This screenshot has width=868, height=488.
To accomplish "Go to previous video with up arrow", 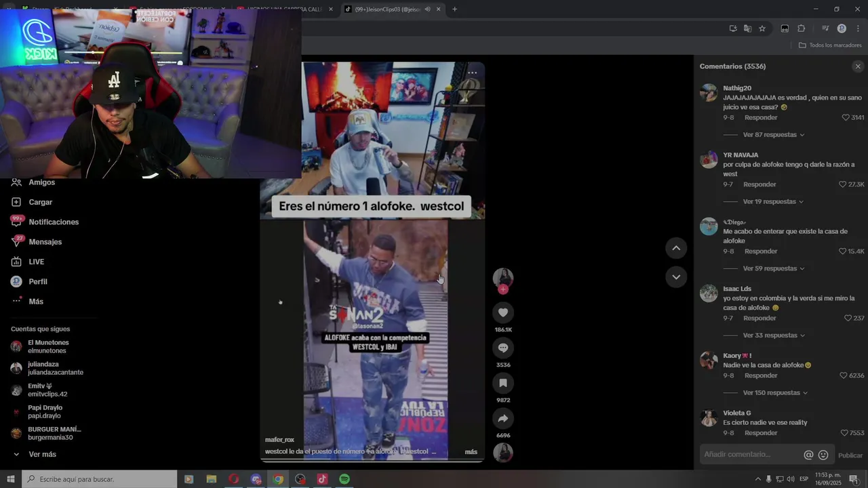I will tap(676, 248).
